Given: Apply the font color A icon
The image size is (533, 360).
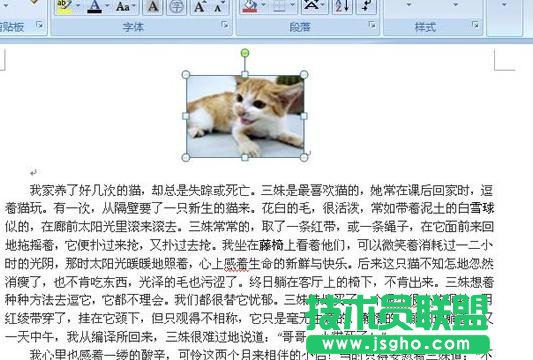Looking at the screenshot, I should (x=95, y=6).
